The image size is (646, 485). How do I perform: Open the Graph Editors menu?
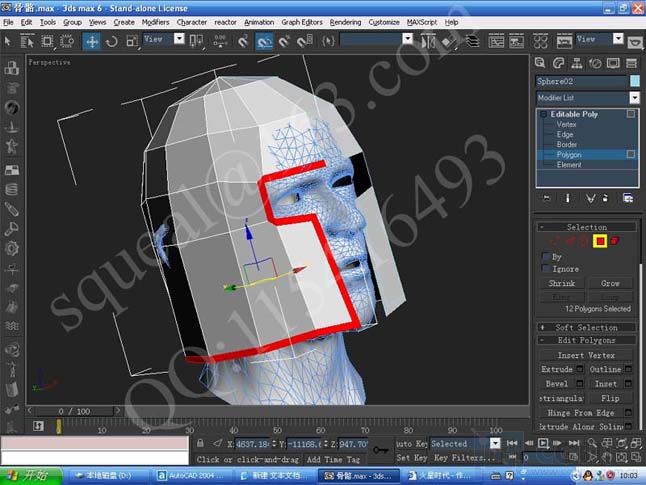point(302,22)
